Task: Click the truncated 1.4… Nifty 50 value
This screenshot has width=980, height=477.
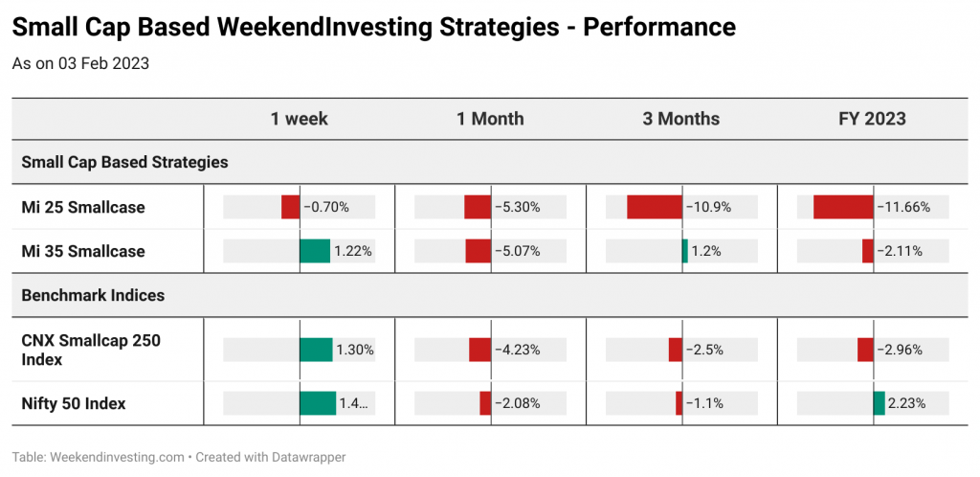Action: pyautogui.click(x=353, y=404)
